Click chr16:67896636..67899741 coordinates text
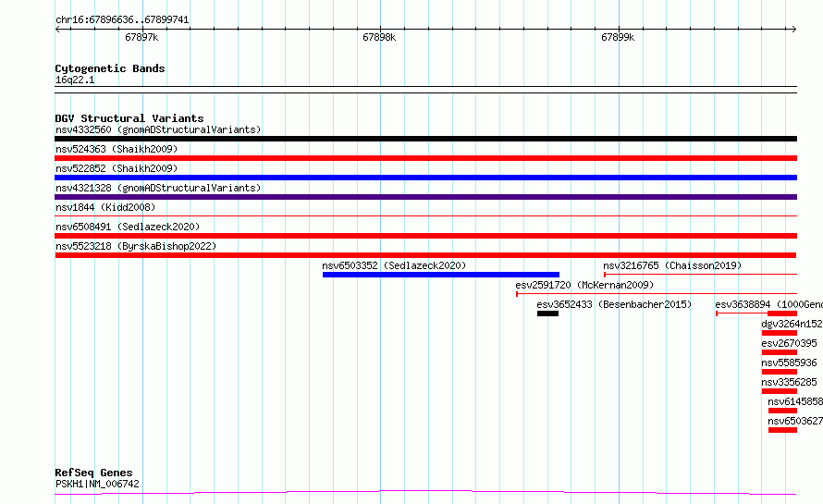The height and width of the screenshot is (504, 823). [122, 20]
